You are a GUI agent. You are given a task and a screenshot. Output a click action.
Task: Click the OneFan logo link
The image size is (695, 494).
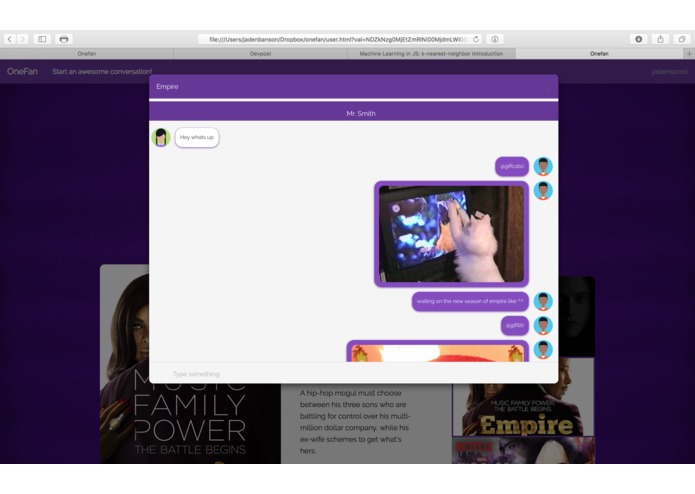click(22, 71)
